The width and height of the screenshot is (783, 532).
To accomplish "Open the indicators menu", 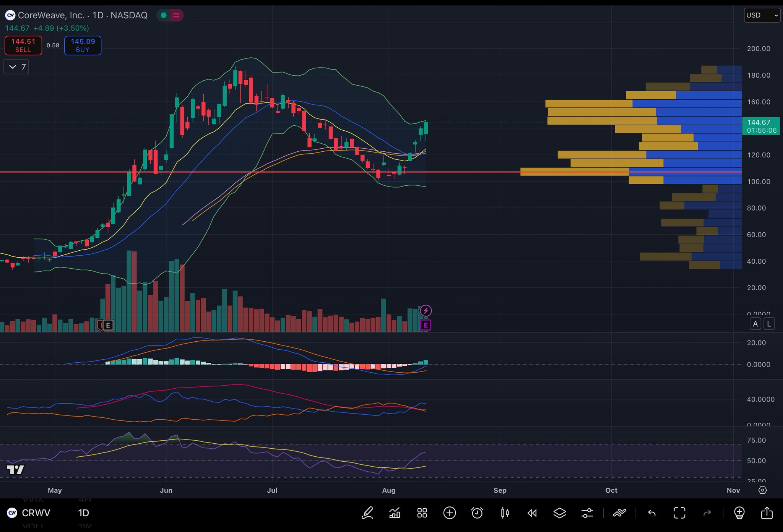I will [395, 513].
